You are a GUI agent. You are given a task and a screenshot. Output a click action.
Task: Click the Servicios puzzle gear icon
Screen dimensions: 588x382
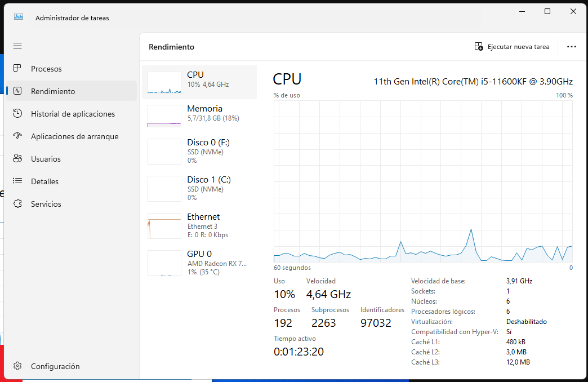pyautogui.click(x=17, y=203)
